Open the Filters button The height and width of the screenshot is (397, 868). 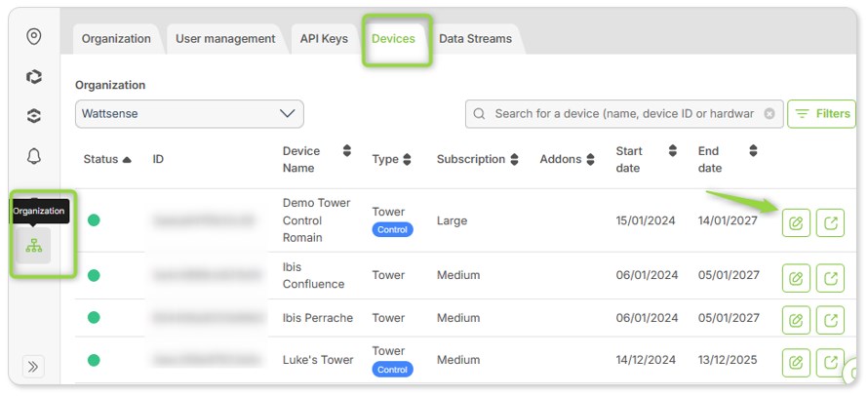(821, 113)
